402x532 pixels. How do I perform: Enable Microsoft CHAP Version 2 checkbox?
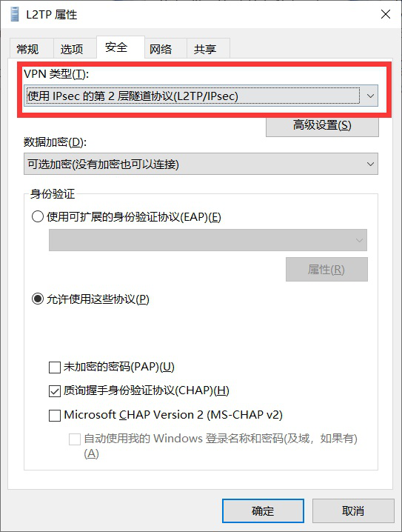pos(55,415)
